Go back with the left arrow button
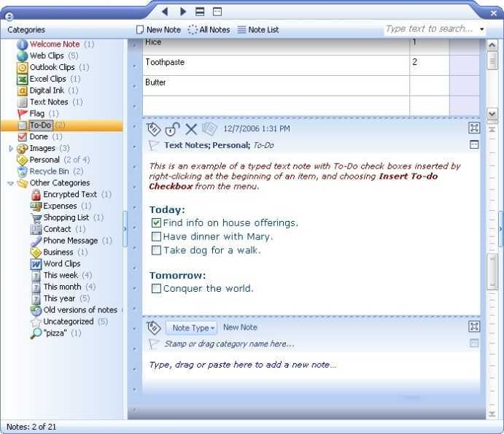Screen dimensions: 504x434 click(x=165, y=12)
